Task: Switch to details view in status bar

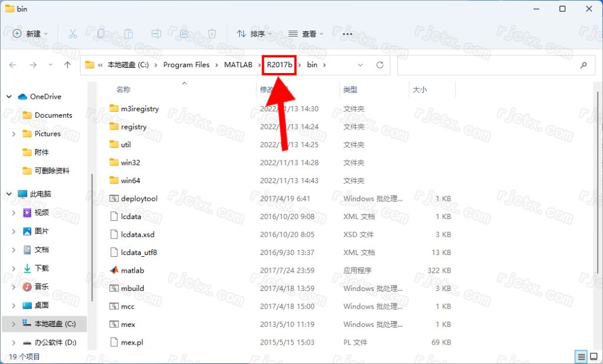Action: pyautogui.click(x=581, y=356)
